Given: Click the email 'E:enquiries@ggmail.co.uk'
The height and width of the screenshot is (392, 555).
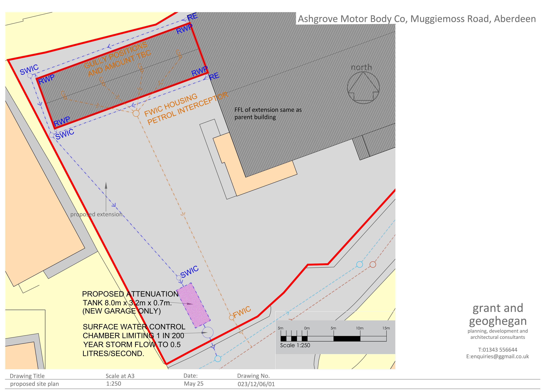Looking at the screenshot, I should pyautogui.click(x=497, y=357).
